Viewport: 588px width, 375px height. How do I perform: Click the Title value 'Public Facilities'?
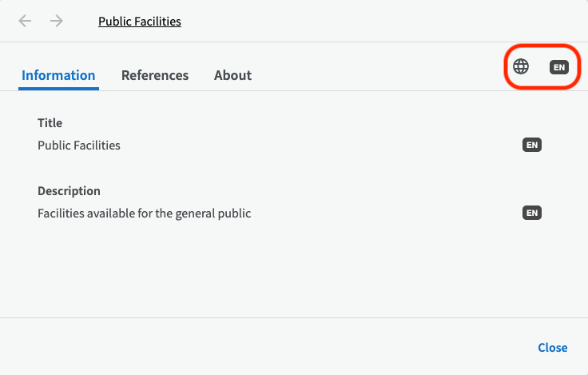pyautogui.click(x=79, y=146)
